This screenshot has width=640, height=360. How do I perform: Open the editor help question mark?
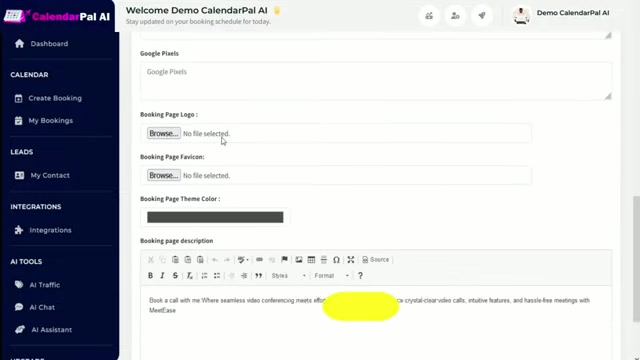tap(360, 276)
